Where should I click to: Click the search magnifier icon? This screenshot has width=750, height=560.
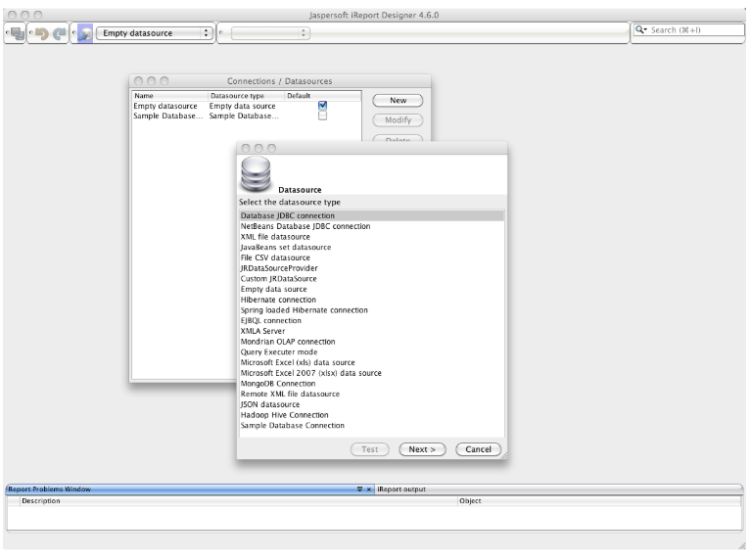point(641,32)
